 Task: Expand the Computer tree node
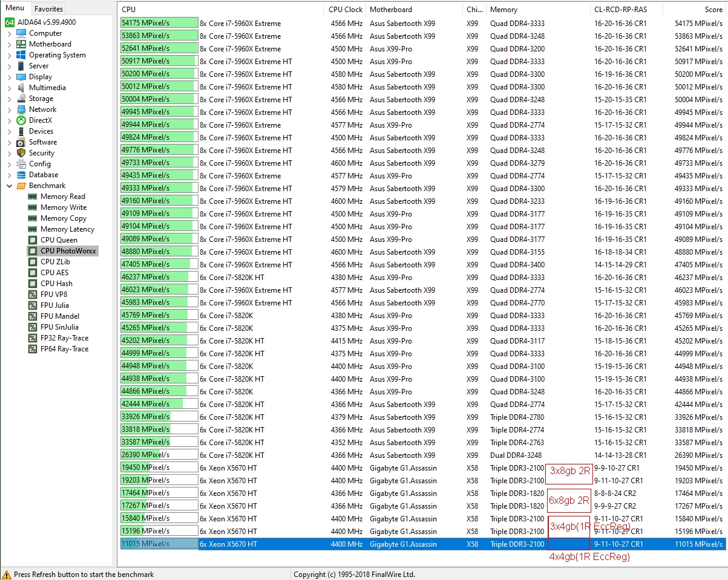[10, 33]
